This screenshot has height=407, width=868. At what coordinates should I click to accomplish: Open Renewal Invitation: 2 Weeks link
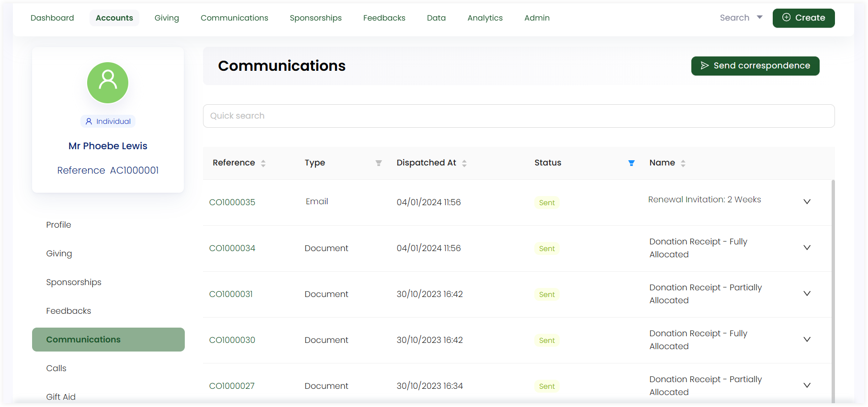[704, 199]
